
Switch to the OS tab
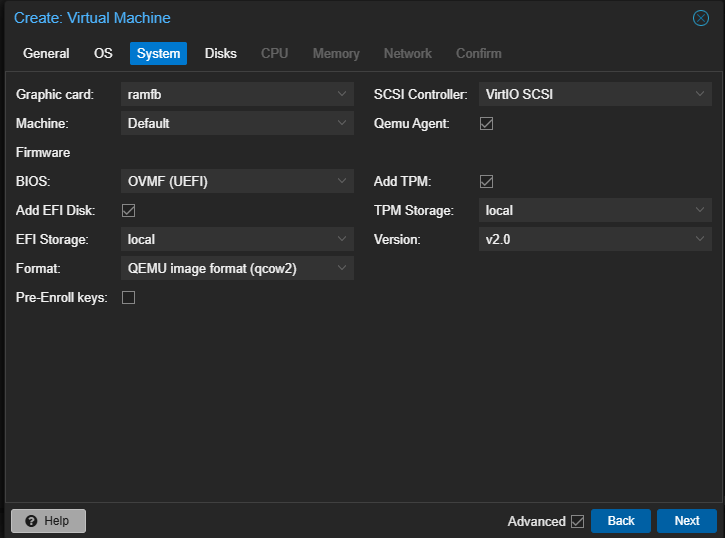(x=103, y=54)
